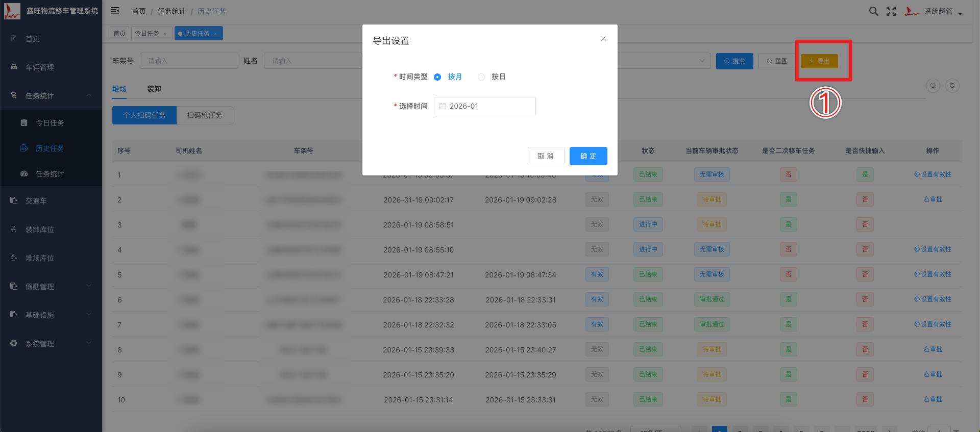
Task: Click the 今日任务 clipboard icon
Action: click(x=24, y=122)
